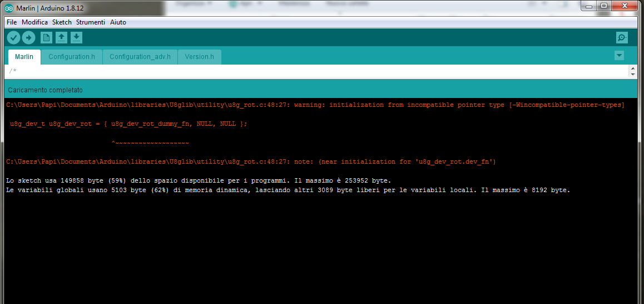644x304 pixels.
Task: Switch to the Configuration.h tab
Action: (72, 57)
